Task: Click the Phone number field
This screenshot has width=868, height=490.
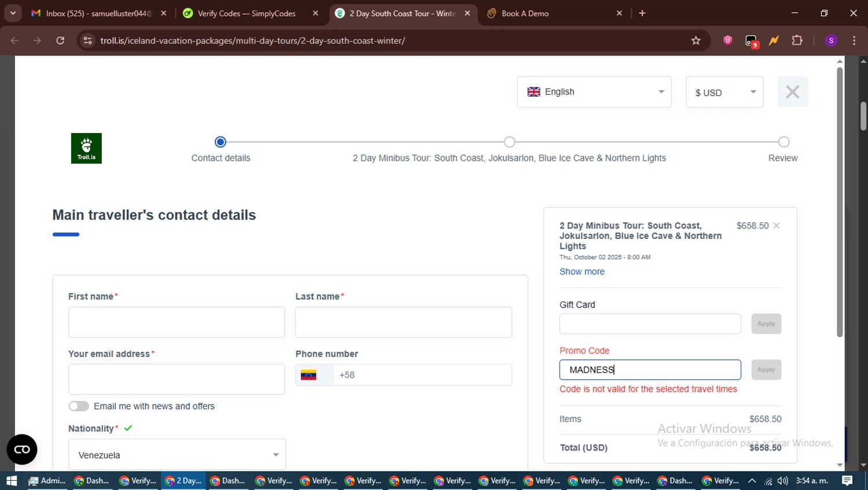Action: [x=422, y=375]
